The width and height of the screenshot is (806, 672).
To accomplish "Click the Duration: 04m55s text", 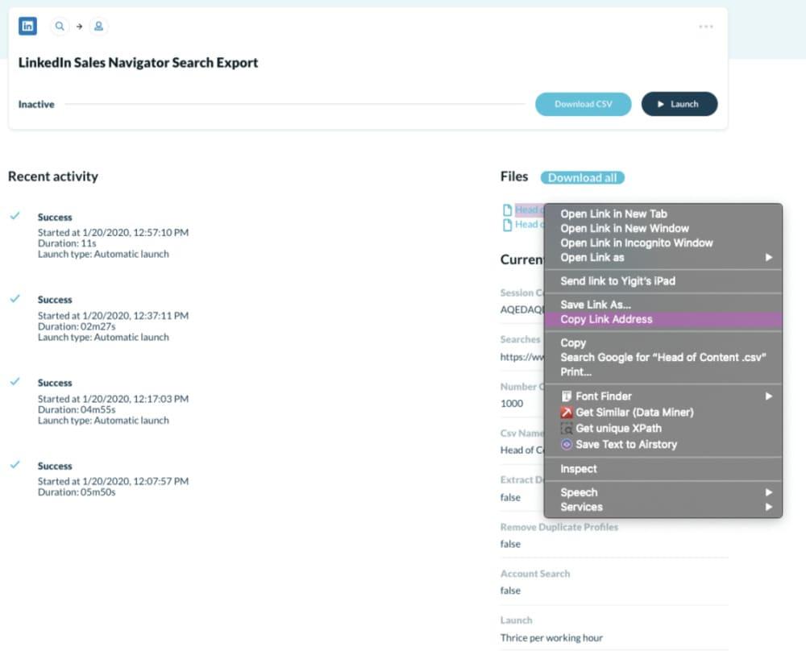I will tap(77, 409).
